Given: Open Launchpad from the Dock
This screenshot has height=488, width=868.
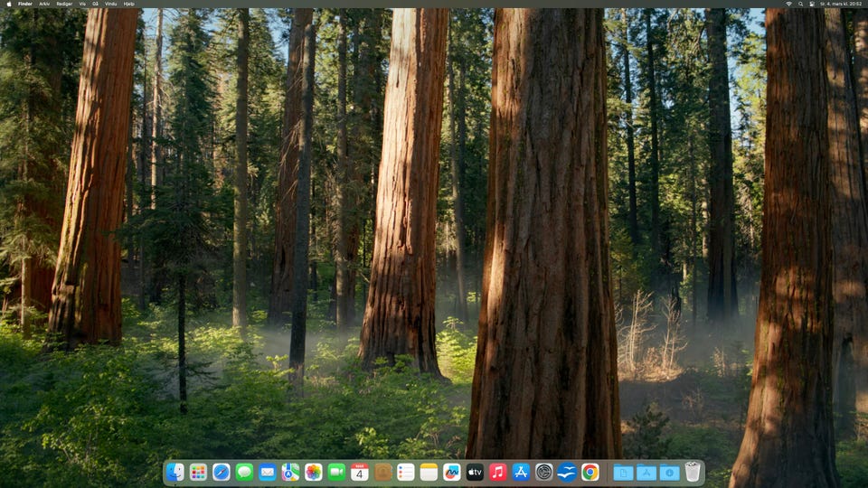Looking at the screenshot, I should point(198,472).
